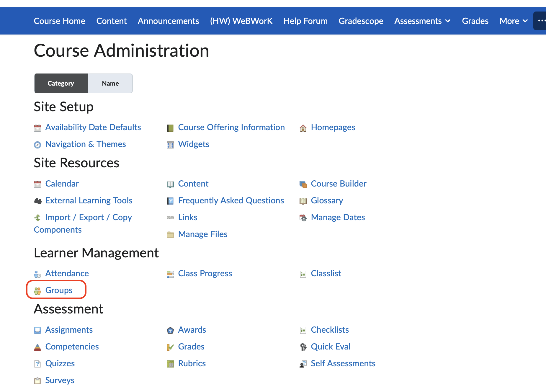546x392 pixels.
Task: Click the Manage Files folder icon
Action: click(x=170, y=235)
